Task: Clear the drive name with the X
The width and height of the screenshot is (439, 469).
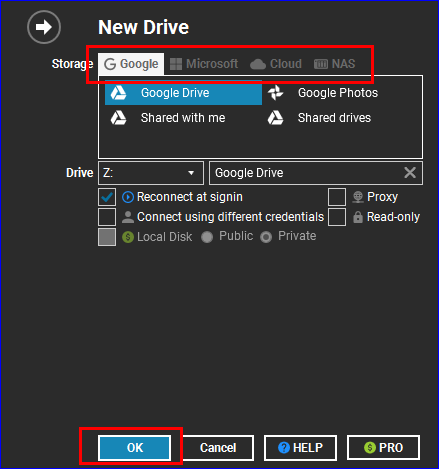Action: [410, 173]
